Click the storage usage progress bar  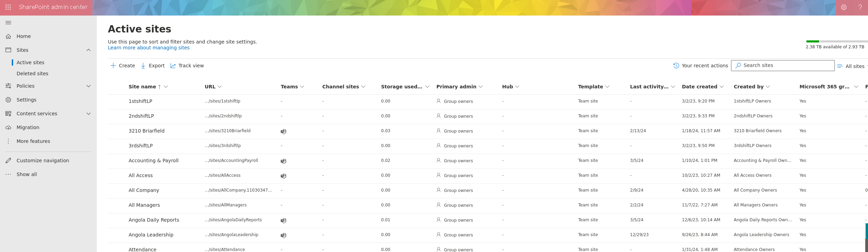click(837, 41)
